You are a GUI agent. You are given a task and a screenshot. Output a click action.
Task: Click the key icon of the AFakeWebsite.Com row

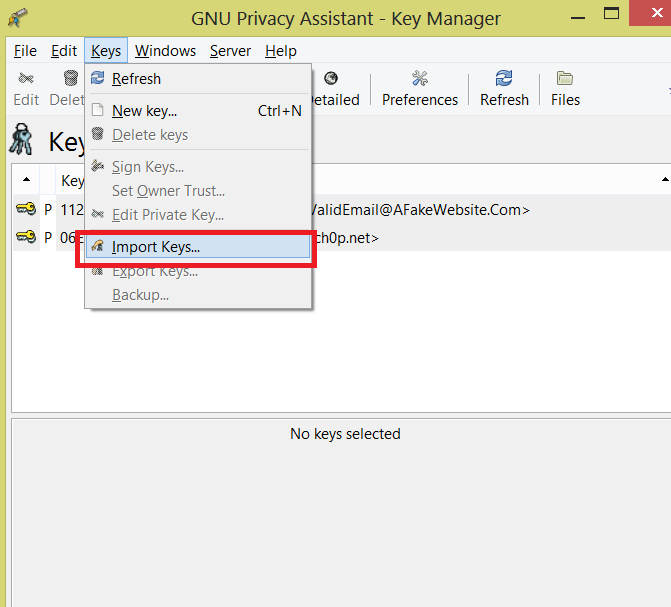click(26, 209)
